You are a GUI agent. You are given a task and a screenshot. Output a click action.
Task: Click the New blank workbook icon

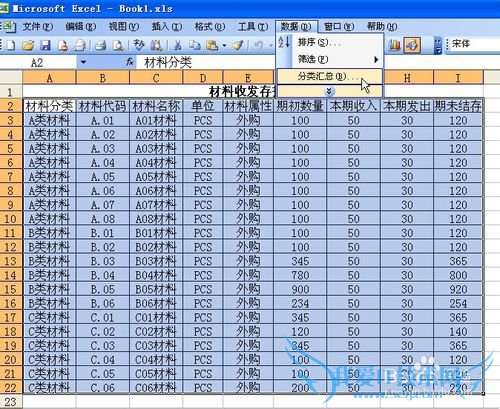point(10,45)
